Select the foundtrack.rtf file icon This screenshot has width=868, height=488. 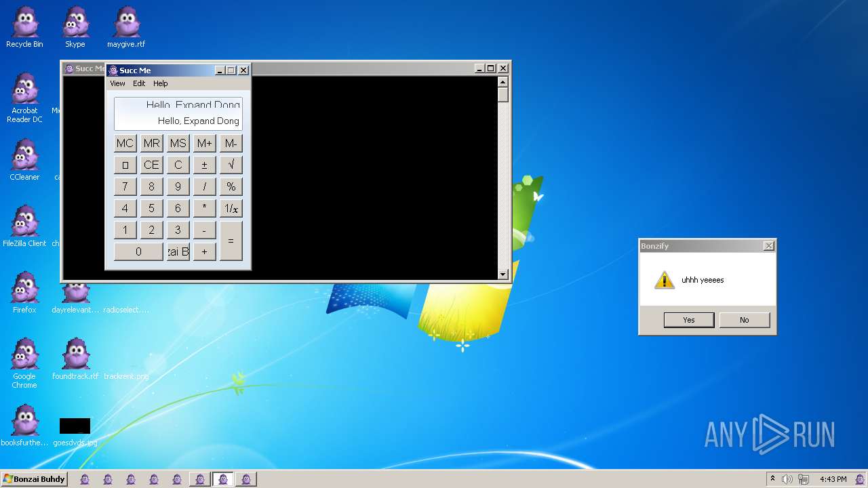pos(75,360)
